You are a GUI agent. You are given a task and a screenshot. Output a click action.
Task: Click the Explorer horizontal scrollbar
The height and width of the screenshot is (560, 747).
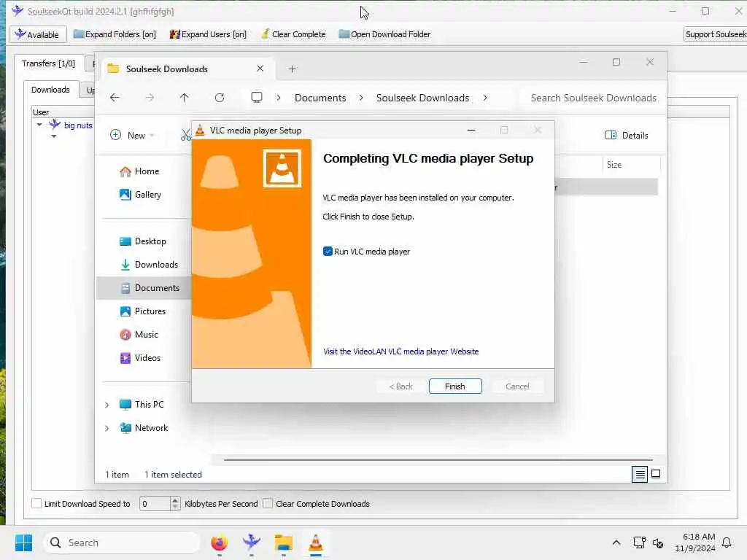438,460
